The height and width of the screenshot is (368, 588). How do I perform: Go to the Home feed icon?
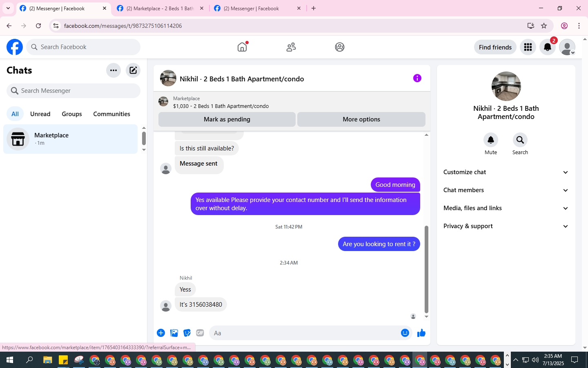242,47
